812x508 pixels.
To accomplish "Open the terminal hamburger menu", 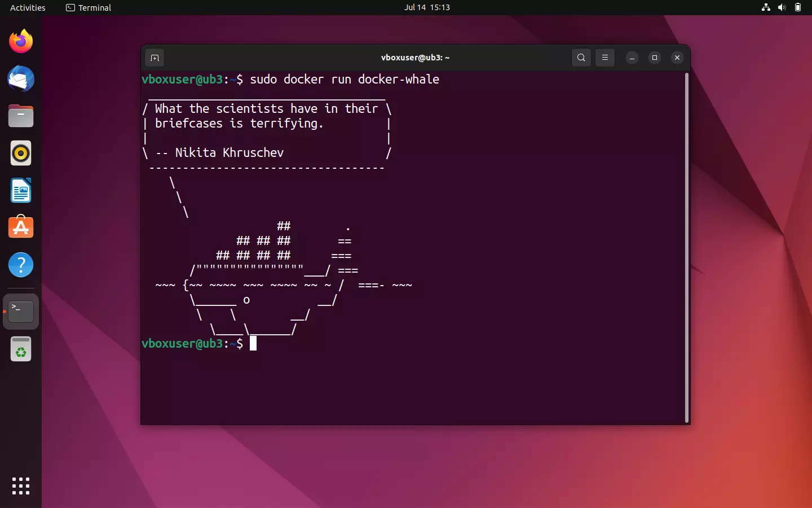I will pos(604,58).
